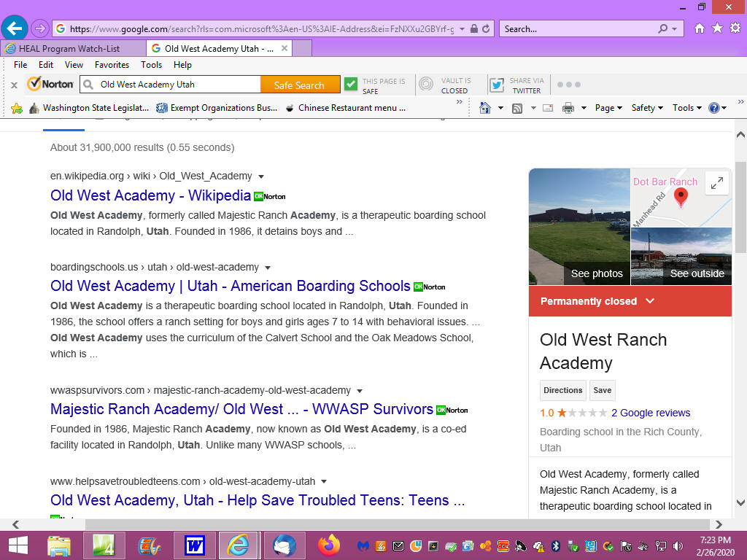Open Old West Academy American Boarding Schools link
The width and height of the screenshot is (747, 560).
coord(230,286)
